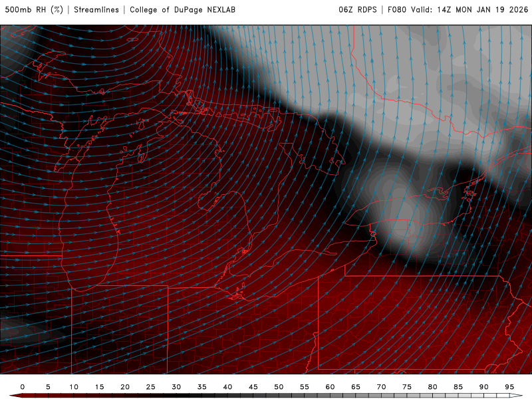
Task: Click the "40" tick label on color scale
Action: [227, 387]
